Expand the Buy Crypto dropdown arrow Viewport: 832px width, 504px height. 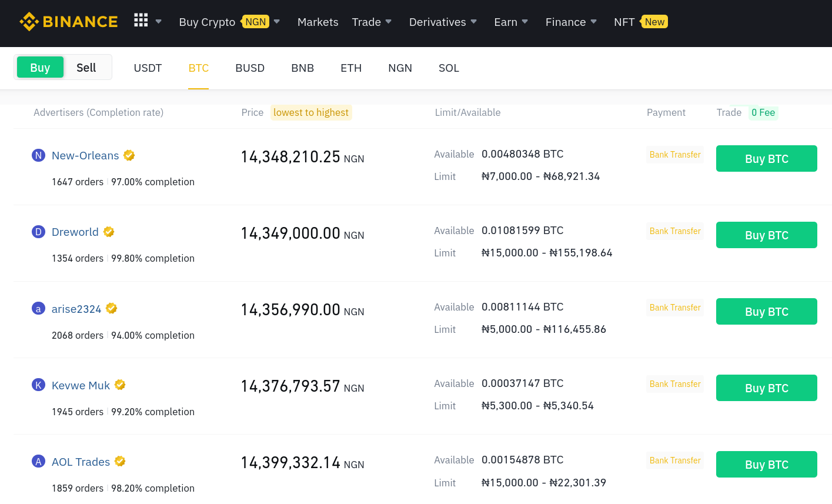point(277,22)
